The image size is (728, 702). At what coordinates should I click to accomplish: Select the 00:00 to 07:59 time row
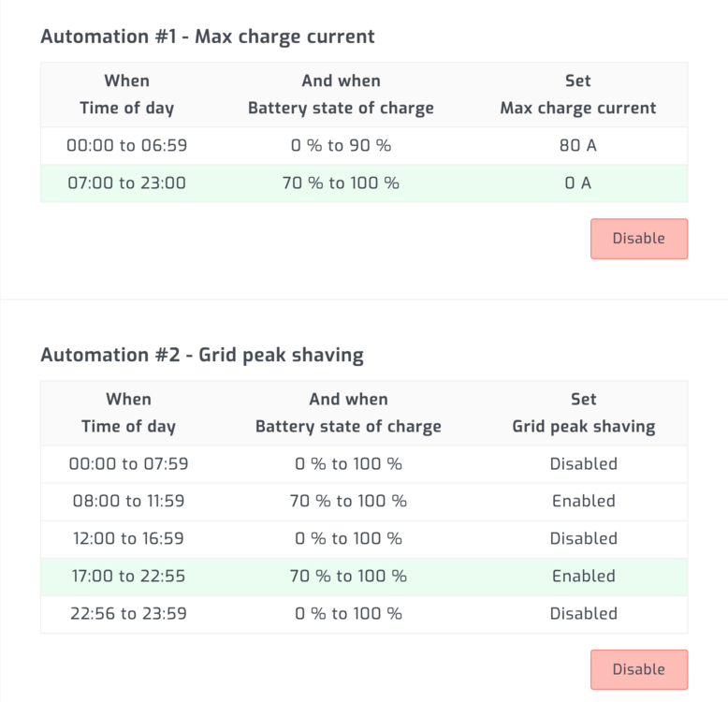pos(128,463)
